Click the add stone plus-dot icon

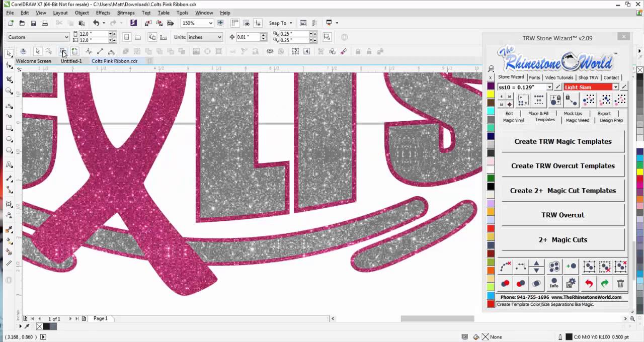[571, 267]
